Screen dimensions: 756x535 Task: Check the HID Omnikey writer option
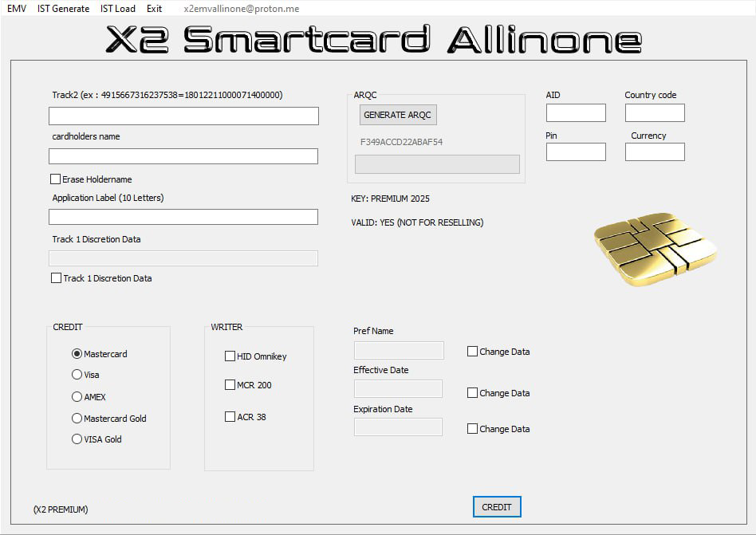coord(230,356)
